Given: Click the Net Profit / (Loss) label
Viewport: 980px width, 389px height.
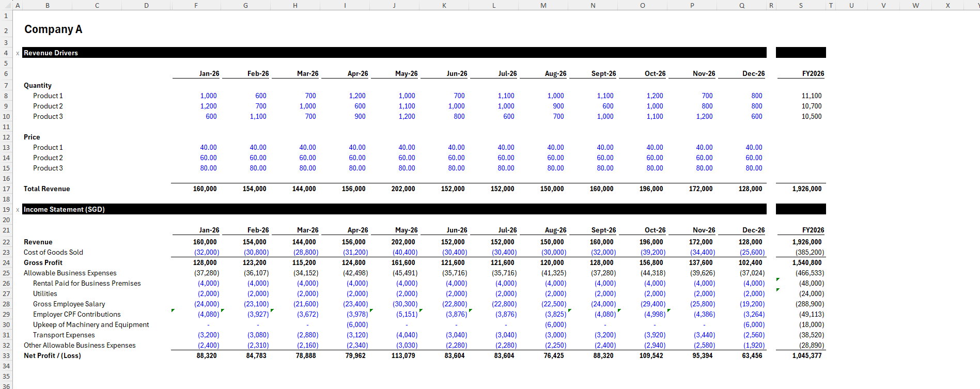Looking at the screenshot, I should [52, 355].
